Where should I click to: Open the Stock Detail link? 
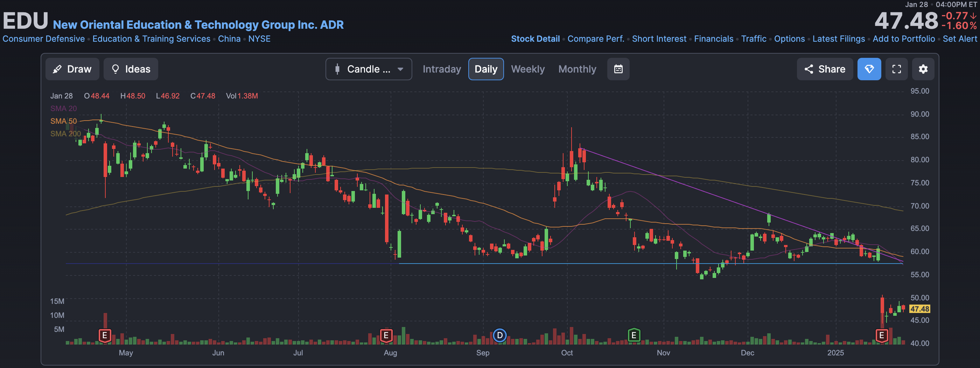coord(535,39)
